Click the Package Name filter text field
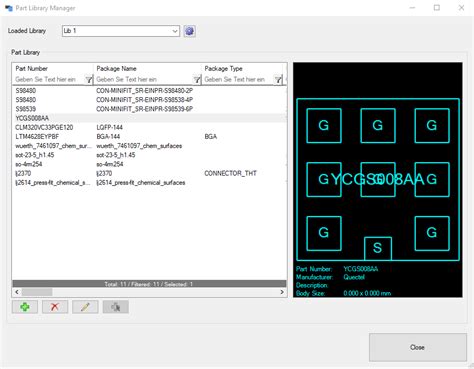Screen dimensions: 474x369 pyautogui.click(x=144, y=79)
